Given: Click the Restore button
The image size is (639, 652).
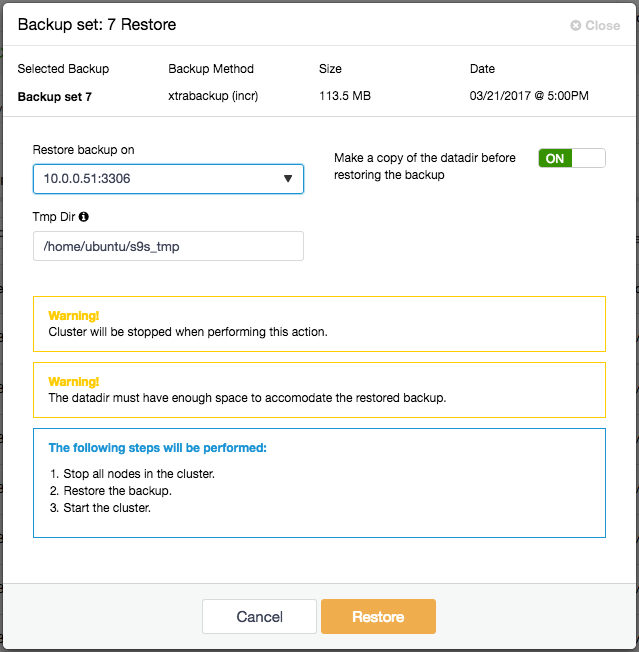Looking at the screenshot, I should click(378, 617).
